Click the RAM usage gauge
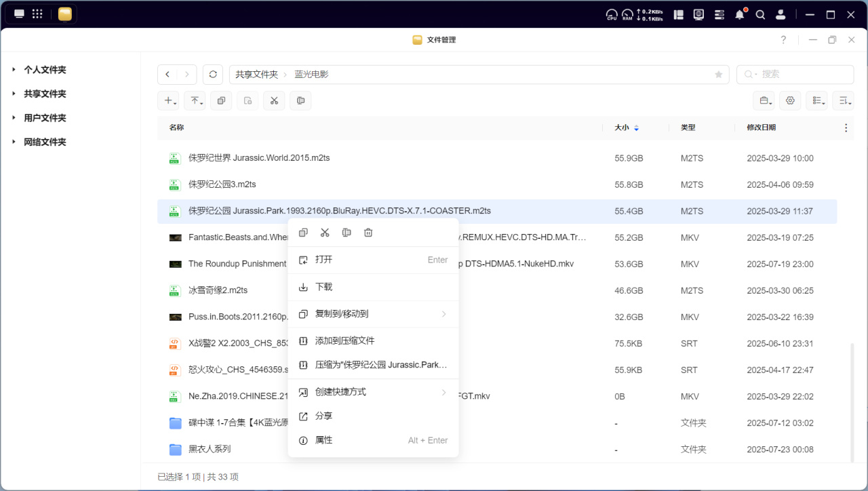Screen dimensions: 868x491 click(627, 14)
